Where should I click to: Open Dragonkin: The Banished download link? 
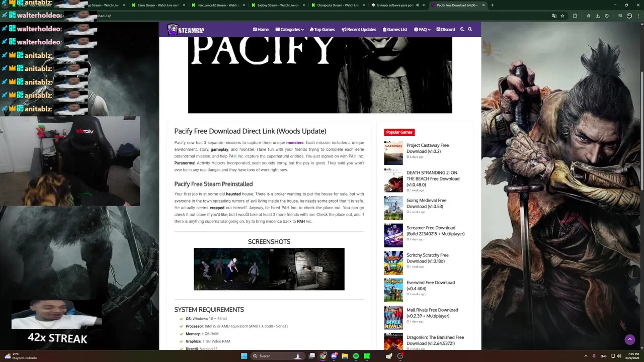pos(435,340)
